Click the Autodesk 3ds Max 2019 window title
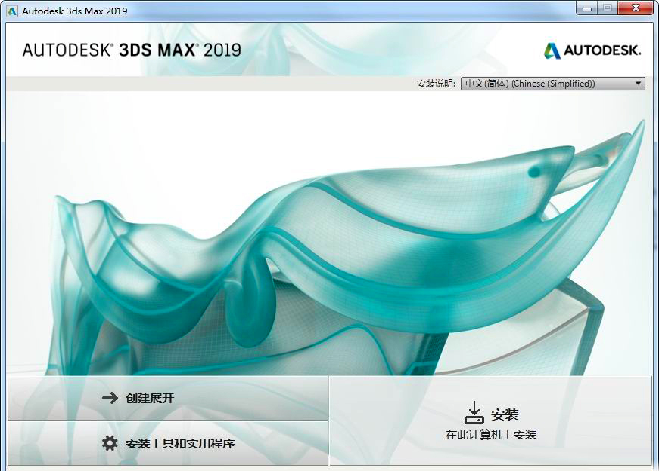This screenshot has width=659, height=472. (74, 11)
